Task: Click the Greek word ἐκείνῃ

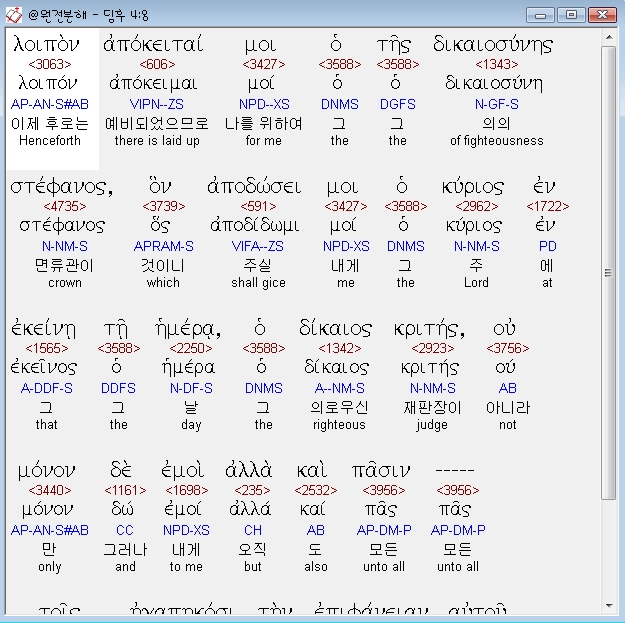Action: (x=43, y=329)
